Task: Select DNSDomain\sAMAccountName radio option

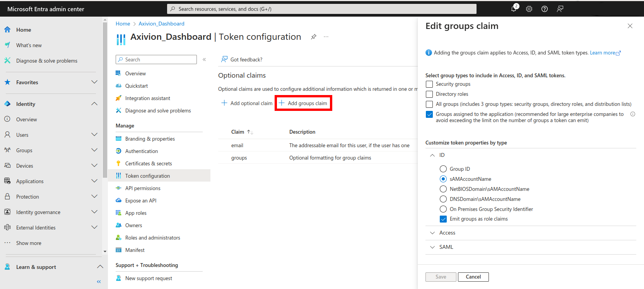Action: click(443, 199)
